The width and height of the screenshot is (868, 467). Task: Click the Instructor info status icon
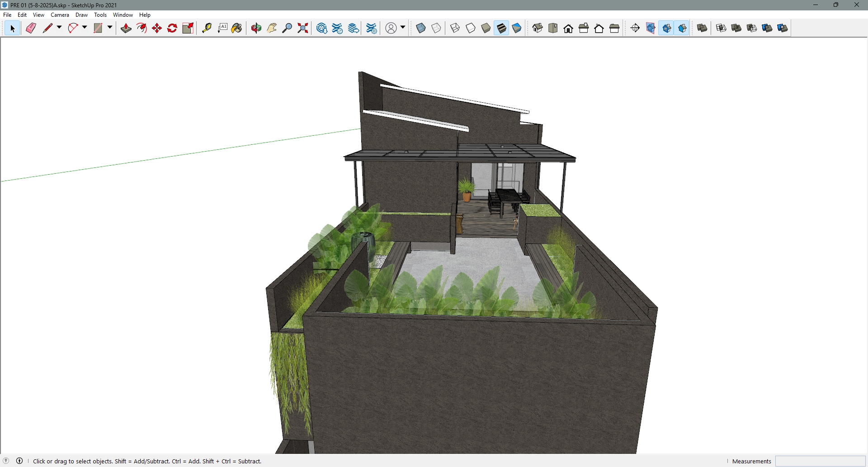click(x=19, y=461)
